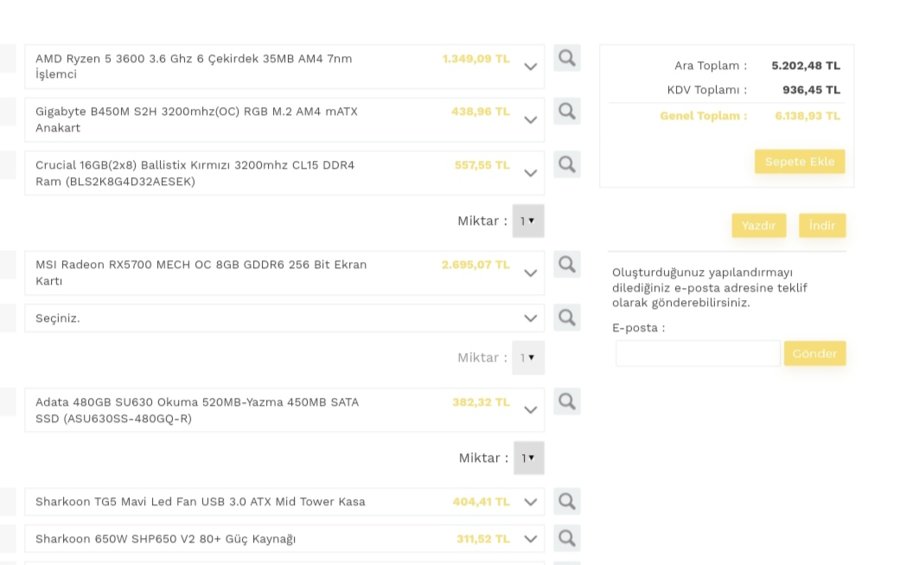Image resolution: width=900 pixels, height=565 pixels.
Task: Click the magnifier icon beside AMD Ryzen 5 3600
Action: 567,58
